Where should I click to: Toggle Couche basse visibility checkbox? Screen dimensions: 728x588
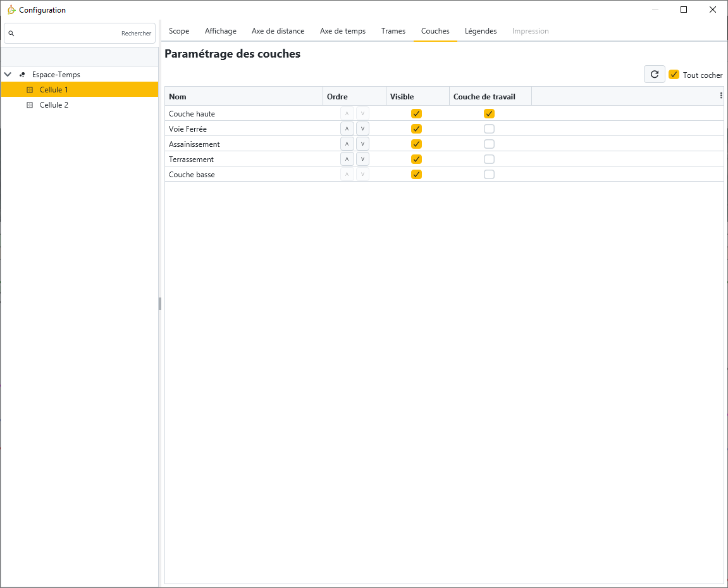point(416,175)
